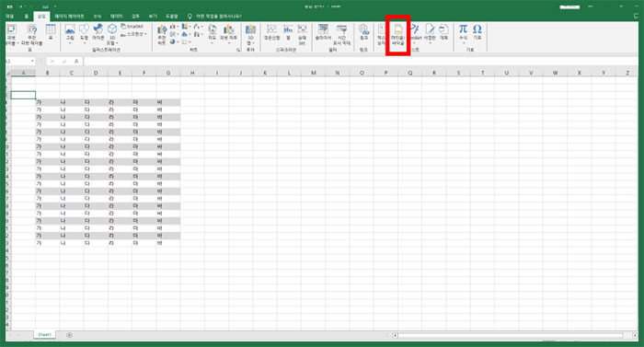The width and height of the screenshot is (644, 347).
Task: Insert a line or area chart
Action: click(174, 34)
